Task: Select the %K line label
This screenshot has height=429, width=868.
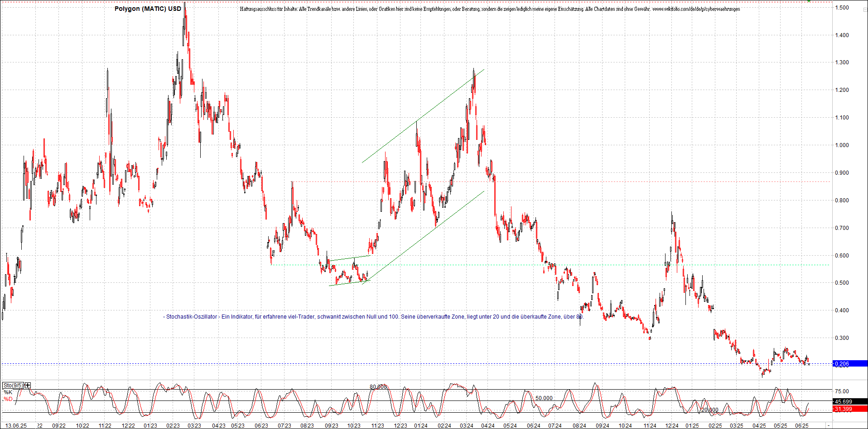Action: click(x=8, y=392)
